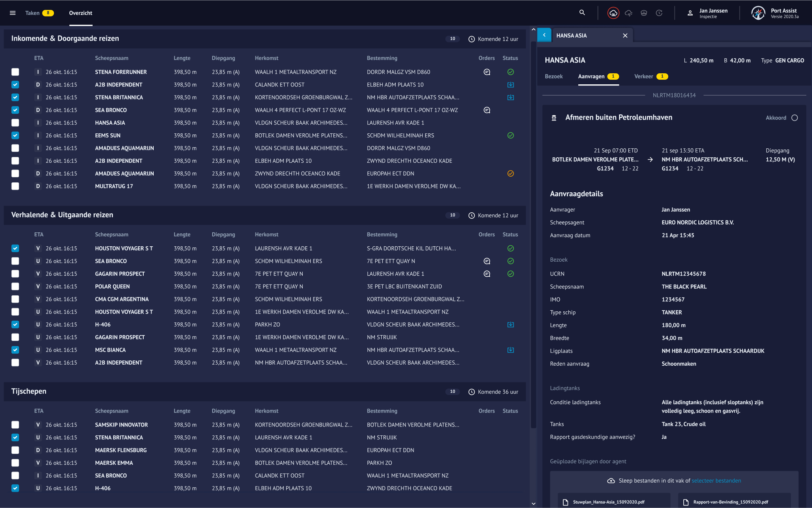Click the selecteer bestanden link
The image size is (812, 508).
716,481
